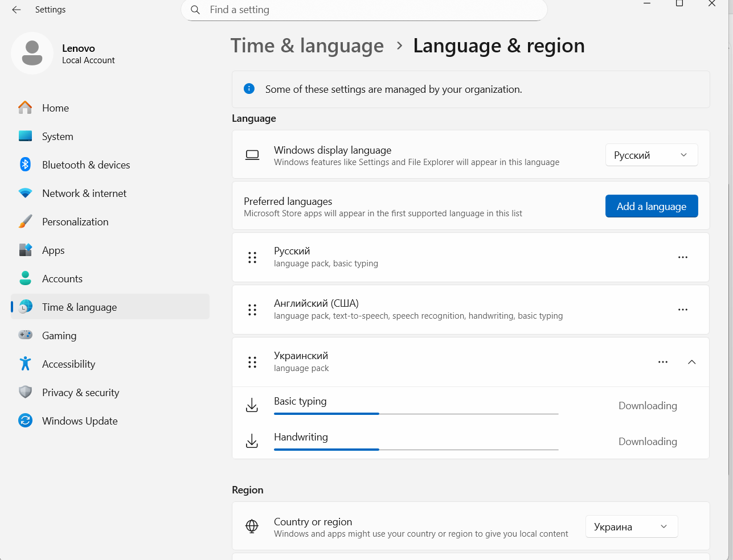Click the Basic typing download icon
The width and height of the screenshot is (733, 560).
coord(252,405)
